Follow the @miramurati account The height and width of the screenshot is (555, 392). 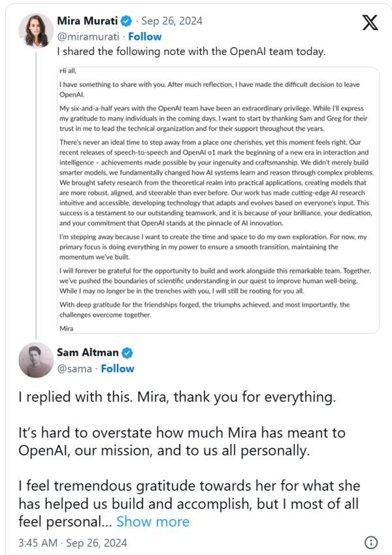click(145, 37)
